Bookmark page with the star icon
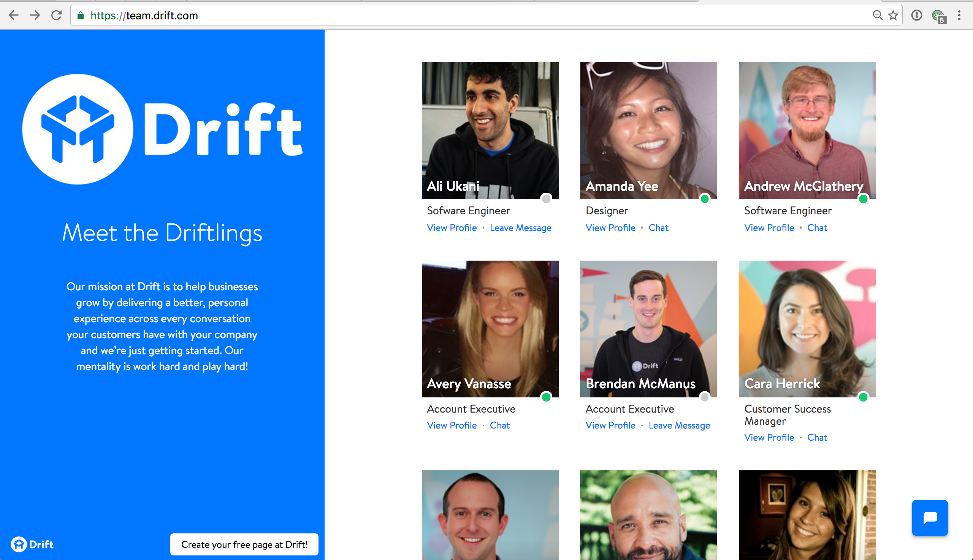Screen dimensions: 973x560 pos(893,15)
